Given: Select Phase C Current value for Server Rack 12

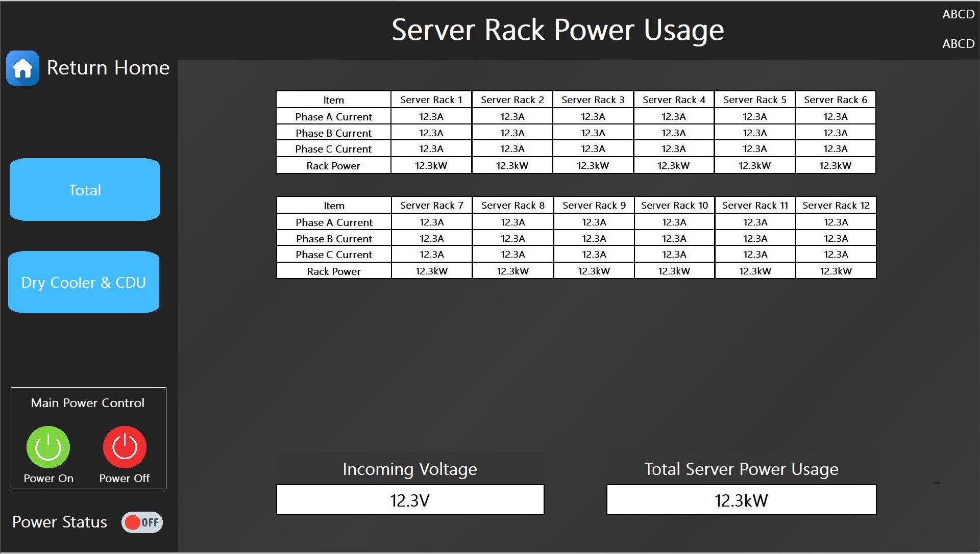Looking at the screenshot, I should 836,254.
